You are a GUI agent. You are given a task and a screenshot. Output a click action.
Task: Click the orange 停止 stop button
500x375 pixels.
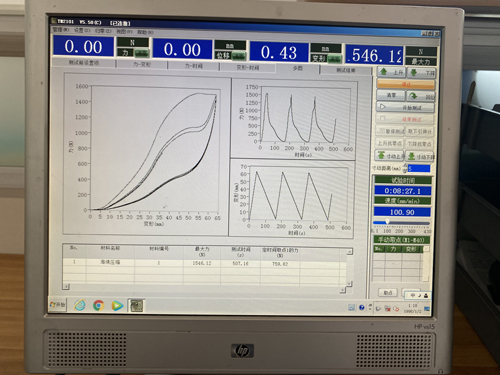[406, 84]
